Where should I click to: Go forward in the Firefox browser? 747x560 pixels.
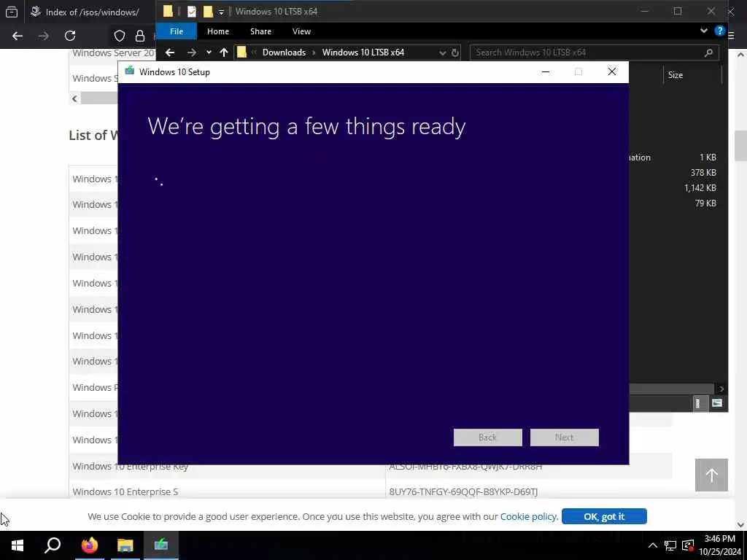tap(44, 36)
